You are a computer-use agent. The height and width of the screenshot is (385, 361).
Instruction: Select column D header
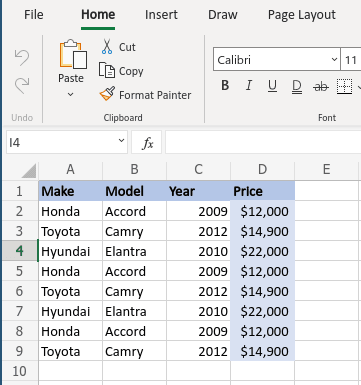click(262, 170)
